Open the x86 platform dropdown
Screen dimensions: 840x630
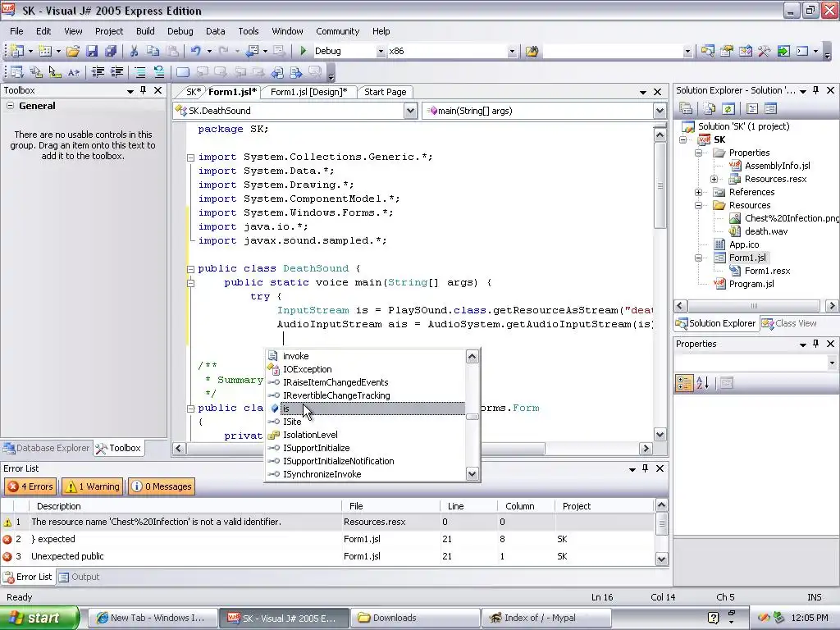click(512, 52)
